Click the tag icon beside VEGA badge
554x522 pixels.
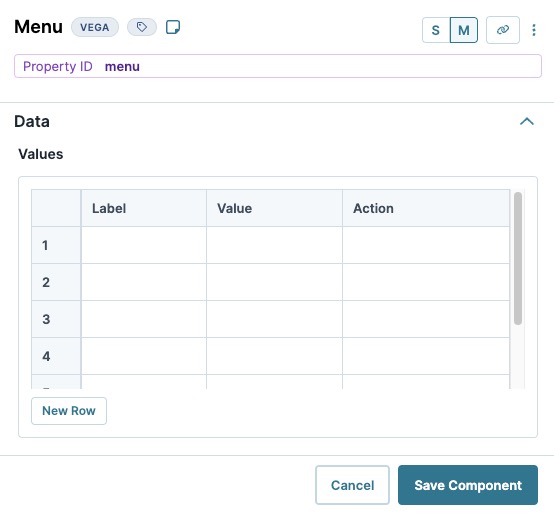click(142, 27)
